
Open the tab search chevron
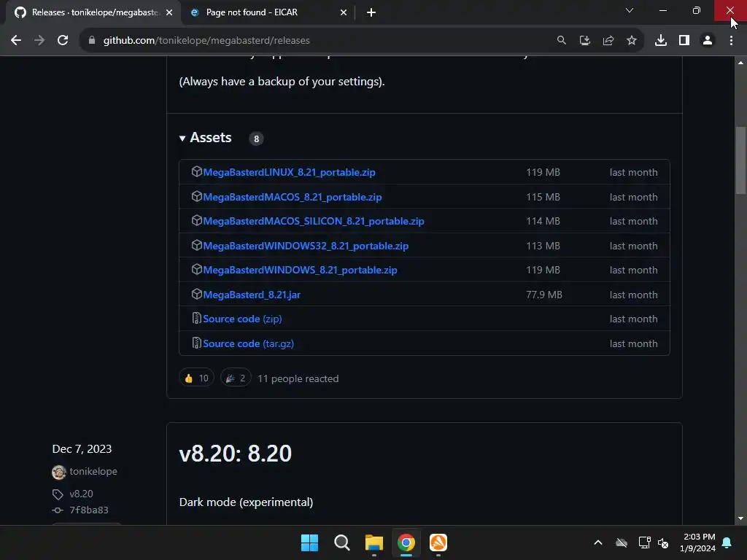(629, 10)
